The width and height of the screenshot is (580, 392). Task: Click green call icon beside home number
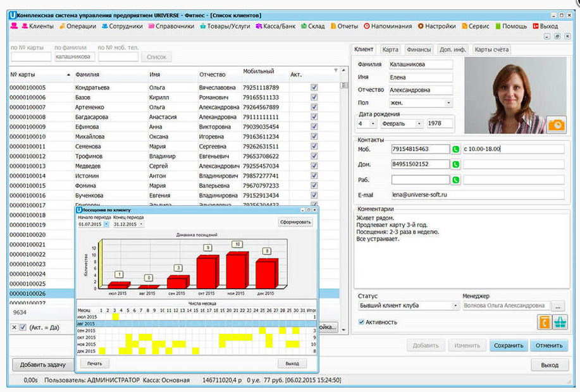455,164
